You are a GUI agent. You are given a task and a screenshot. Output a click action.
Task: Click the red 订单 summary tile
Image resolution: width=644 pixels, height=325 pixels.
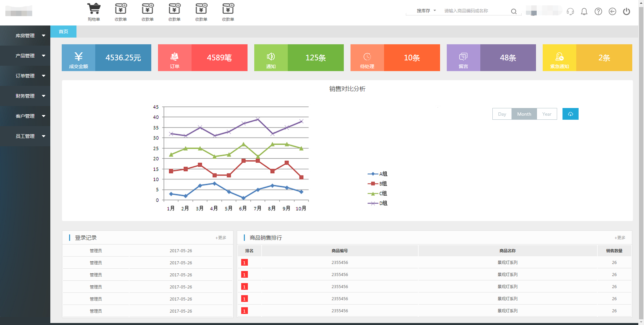point(203,58)
